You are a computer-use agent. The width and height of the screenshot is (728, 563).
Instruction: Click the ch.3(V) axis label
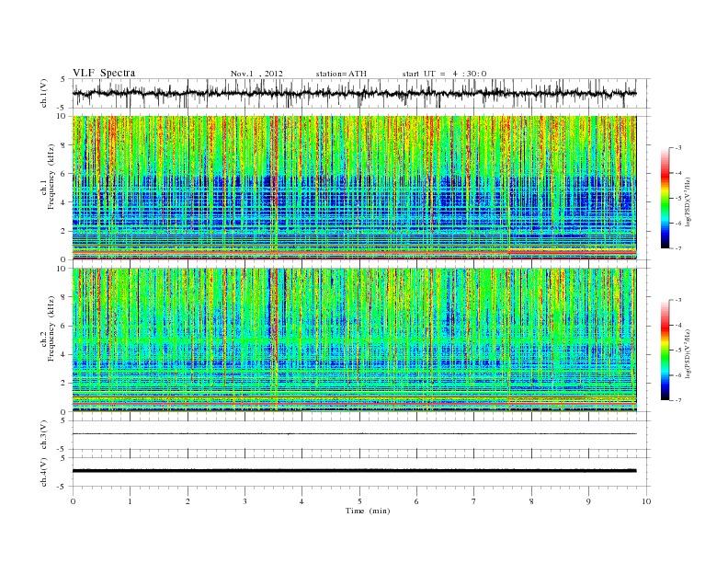44,435
